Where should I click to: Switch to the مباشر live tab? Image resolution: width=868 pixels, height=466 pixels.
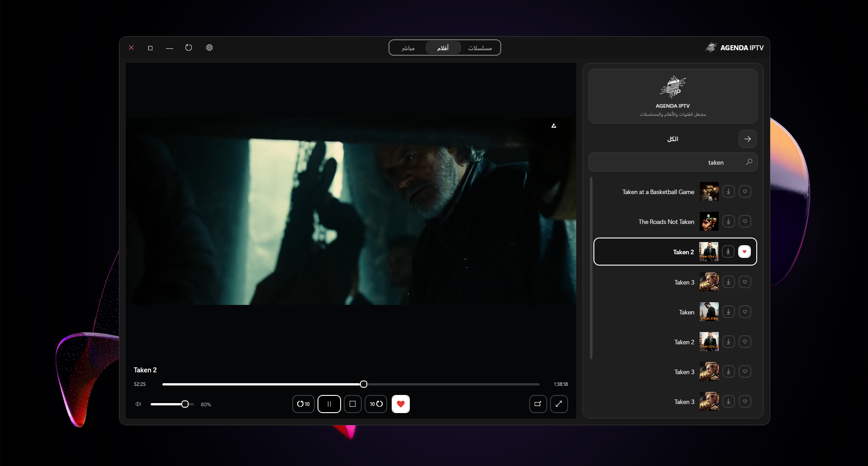pos(408,48)
